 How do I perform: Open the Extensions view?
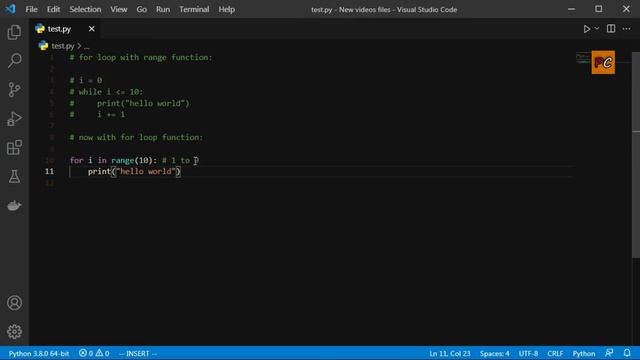tap(14, 147)
